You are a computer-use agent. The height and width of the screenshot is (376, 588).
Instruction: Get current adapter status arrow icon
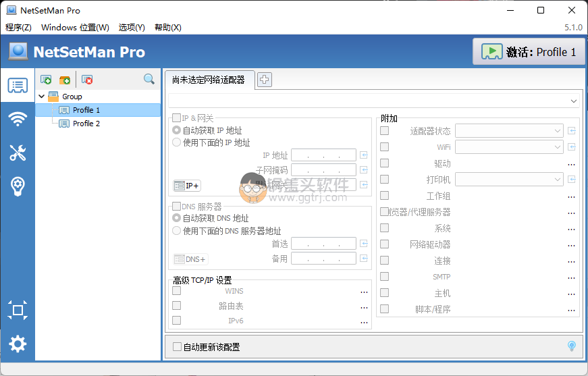(572, 130)
